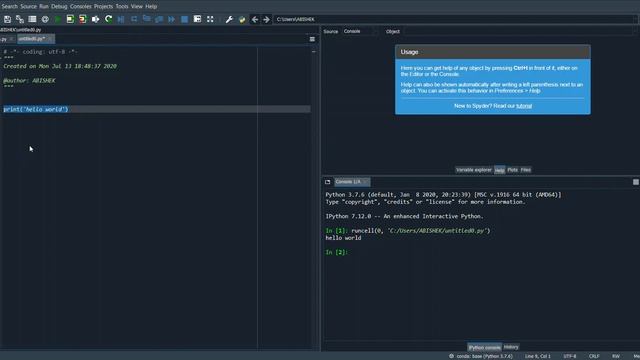Click the Object input field in Help
The width and height of the screenshot is (640, 360).
coord(518,31)
